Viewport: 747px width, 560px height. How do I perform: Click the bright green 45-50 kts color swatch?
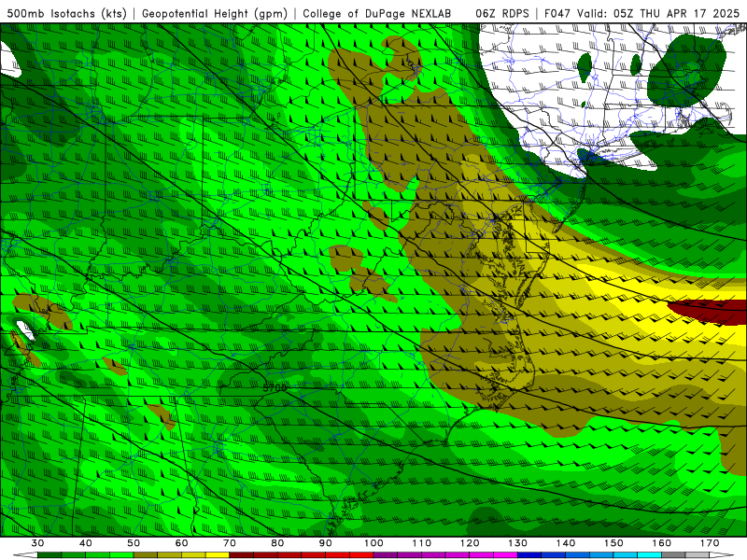[121, 555]
